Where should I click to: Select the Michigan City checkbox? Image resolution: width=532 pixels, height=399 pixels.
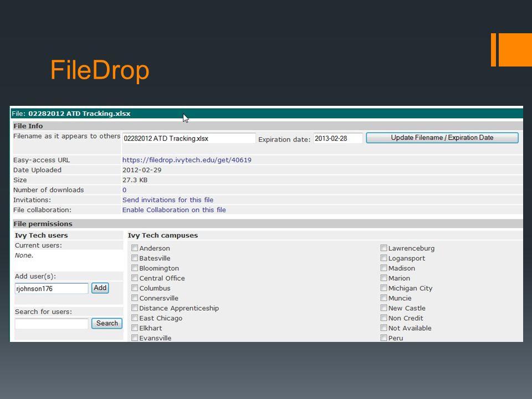point(383,288)
